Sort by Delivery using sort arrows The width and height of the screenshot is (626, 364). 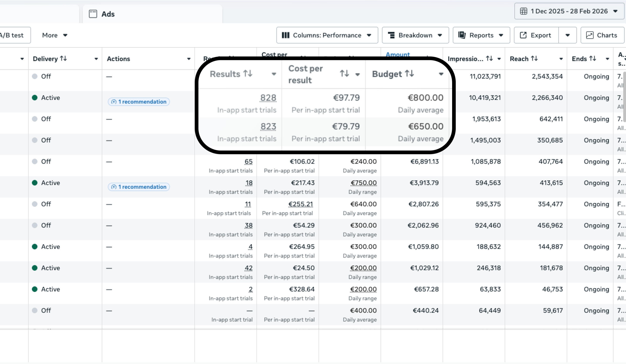(x=64, y=59)
